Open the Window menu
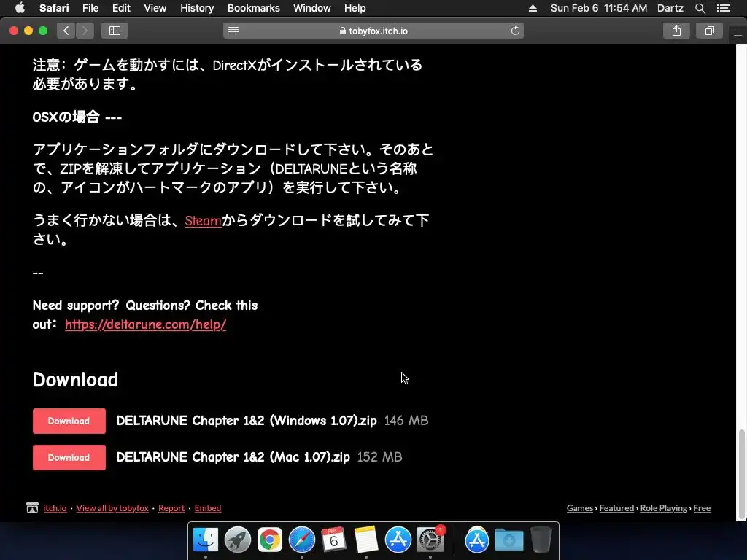The width and height of the screenshot is (747, 560). pyautogui.click(x=312, y=8)
